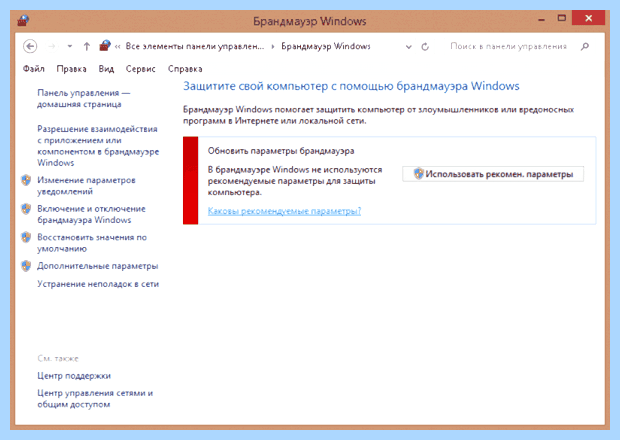620x440 pixels.
Task: Expand breadcrumb arrow after Все элементы
Action: click(273, 47)
